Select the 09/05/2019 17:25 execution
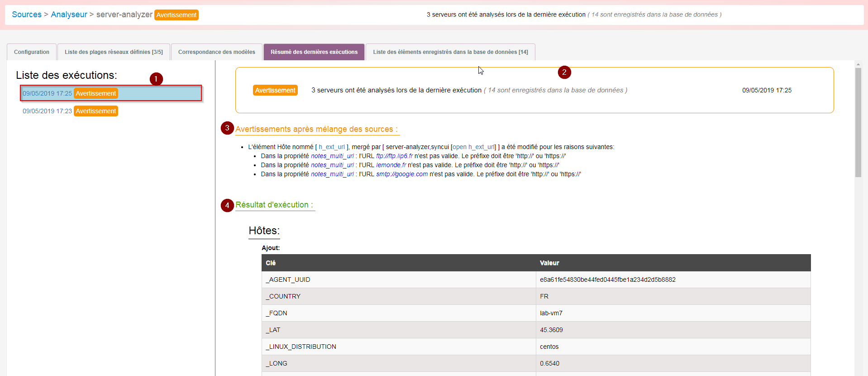The height and width of the screenshot is (376, 868). 47,93
